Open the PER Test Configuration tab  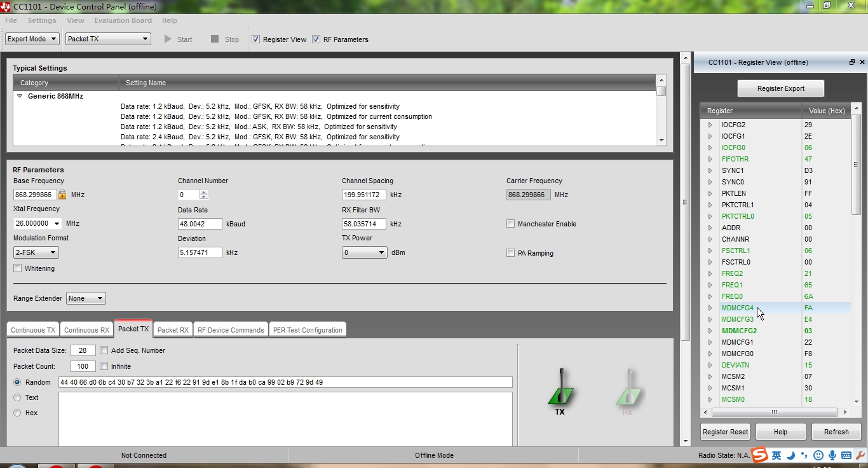(x=308, y=330)
